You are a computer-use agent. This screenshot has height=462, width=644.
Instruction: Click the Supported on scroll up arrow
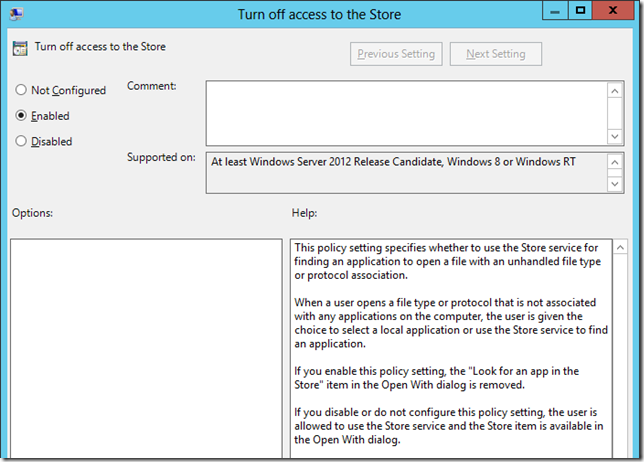pyautogui.click(x=616, y=161)
